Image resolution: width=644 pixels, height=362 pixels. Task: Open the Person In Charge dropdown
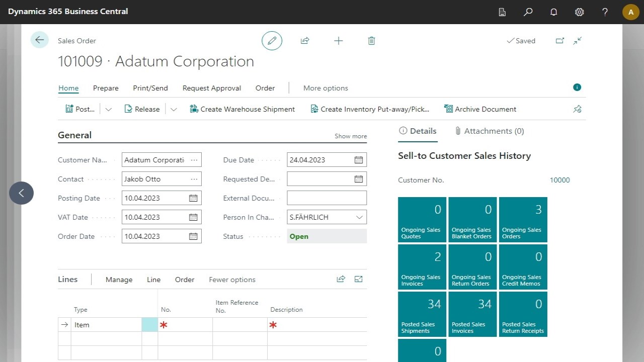tap(359, 217)
